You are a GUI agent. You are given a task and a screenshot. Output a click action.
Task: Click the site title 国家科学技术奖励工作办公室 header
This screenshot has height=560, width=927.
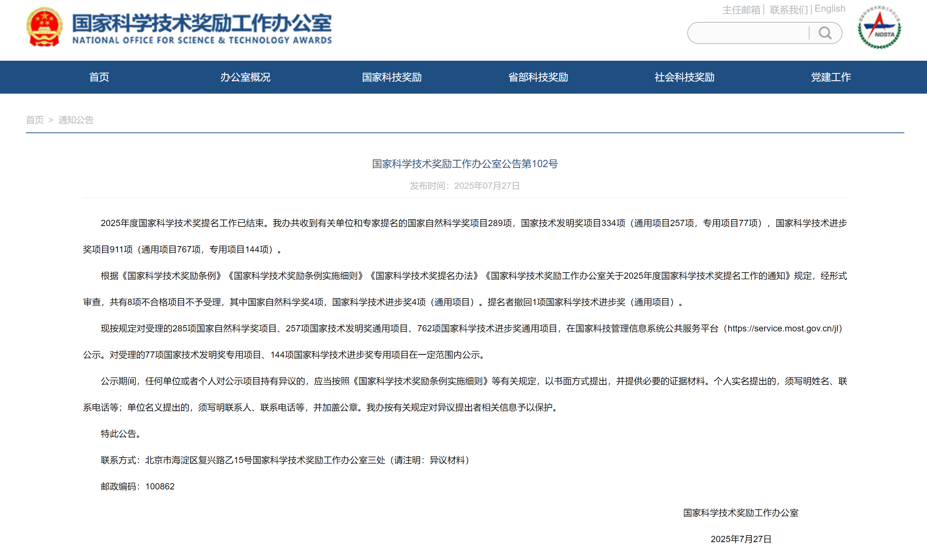pyautogui.click(x=202, y=23)
